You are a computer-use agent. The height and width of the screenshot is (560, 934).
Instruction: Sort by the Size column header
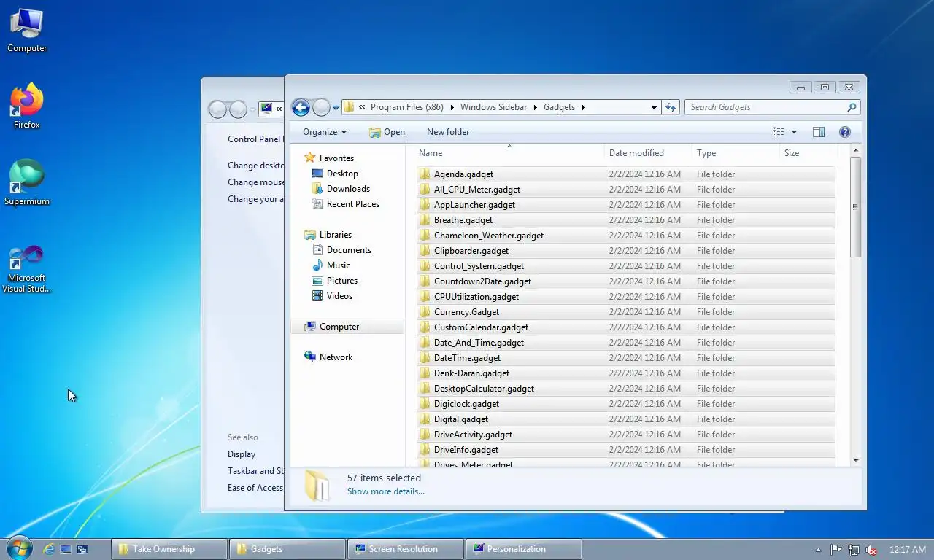(807, 153)
